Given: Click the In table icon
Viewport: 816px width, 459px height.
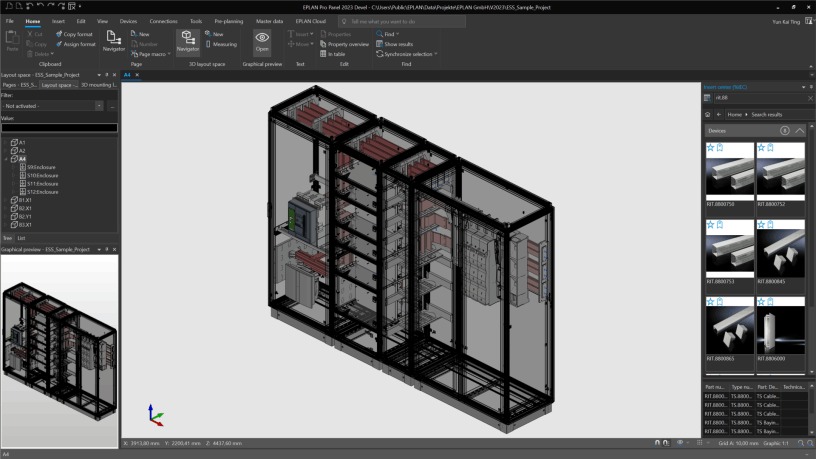Looking at the screenshot, I should point(323,54).
